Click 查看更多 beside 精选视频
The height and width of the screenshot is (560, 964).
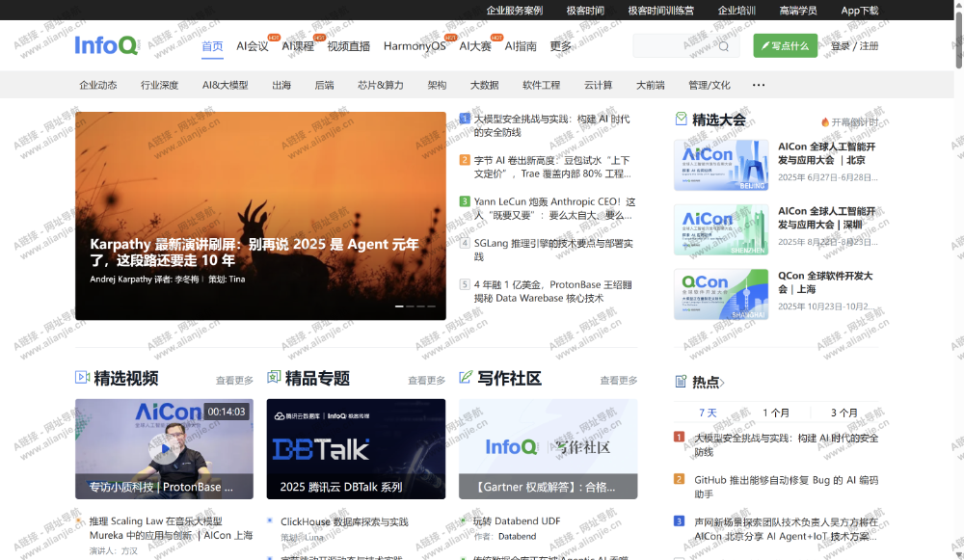234,381
